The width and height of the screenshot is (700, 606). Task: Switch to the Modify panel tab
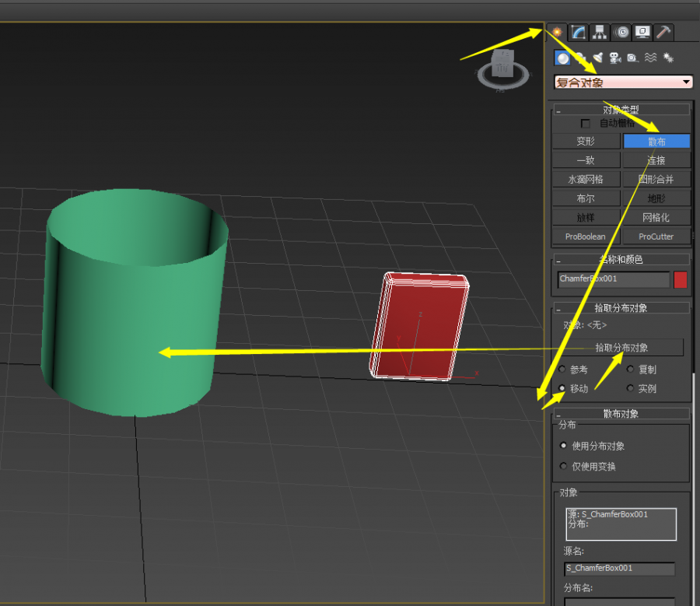578,32
